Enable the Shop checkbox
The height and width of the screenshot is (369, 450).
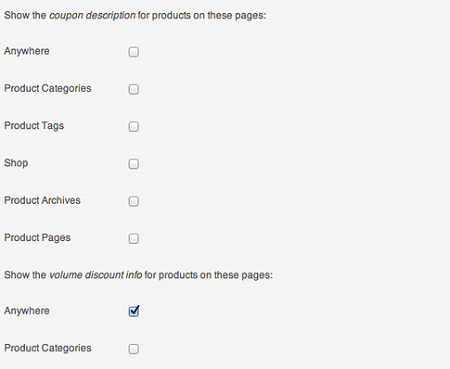point(134,164)
